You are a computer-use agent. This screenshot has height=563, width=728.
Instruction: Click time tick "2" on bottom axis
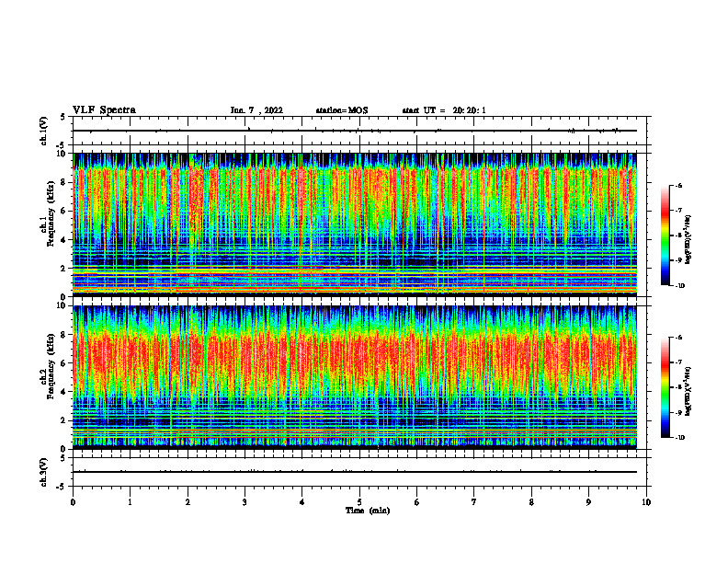tap(188, 502)
